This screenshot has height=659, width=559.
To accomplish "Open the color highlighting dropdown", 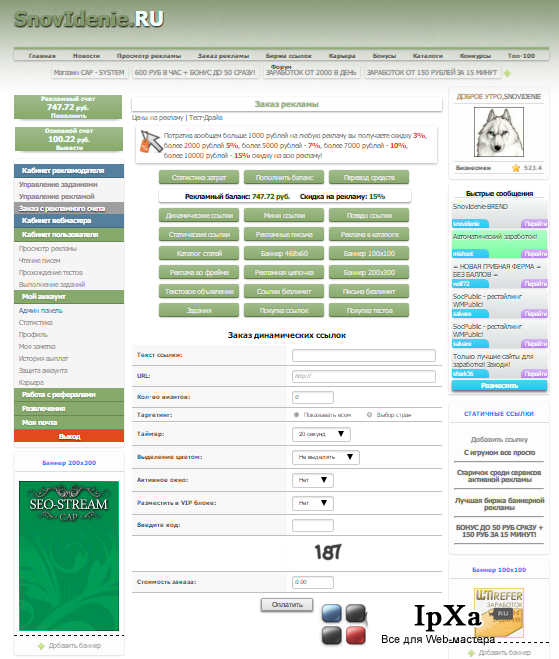I will tap(326, 457).
